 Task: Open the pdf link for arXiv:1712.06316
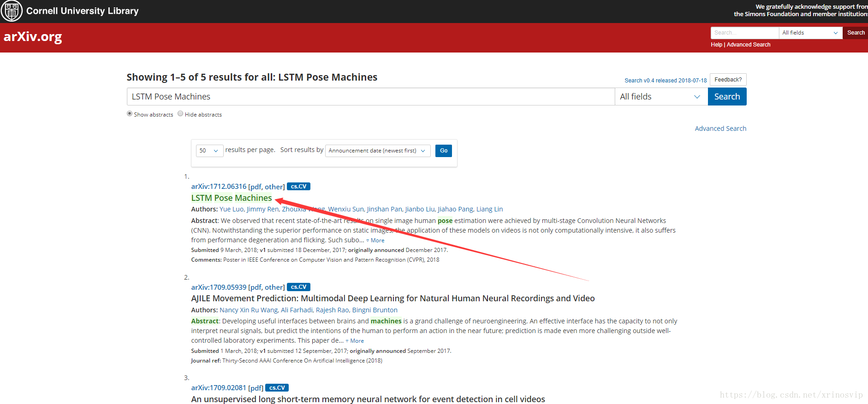coord(256,187)
